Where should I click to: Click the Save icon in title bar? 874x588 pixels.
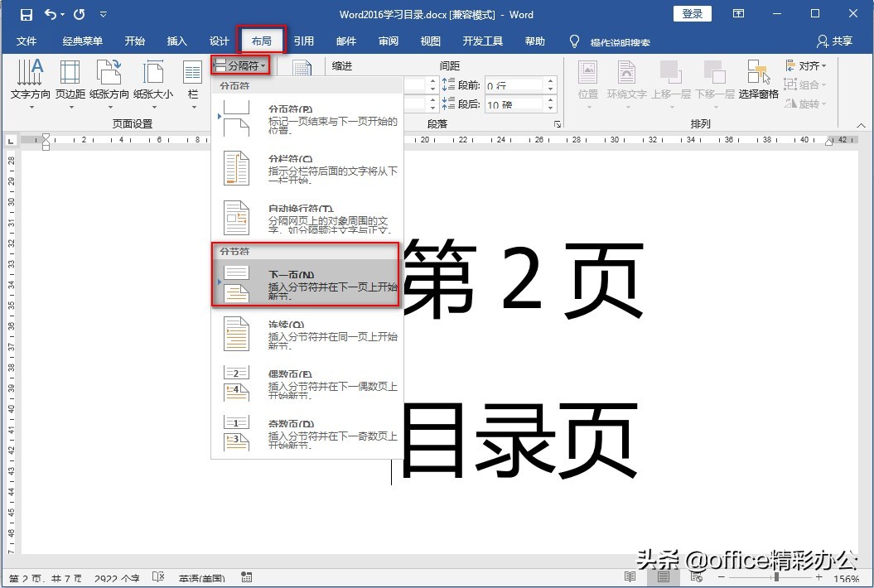(27, 14)
